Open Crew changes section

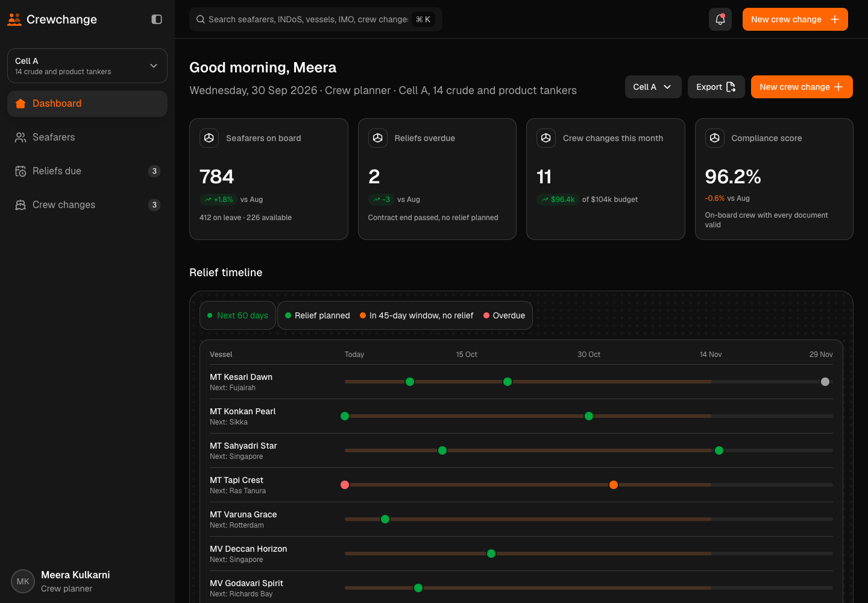(87, 205)
